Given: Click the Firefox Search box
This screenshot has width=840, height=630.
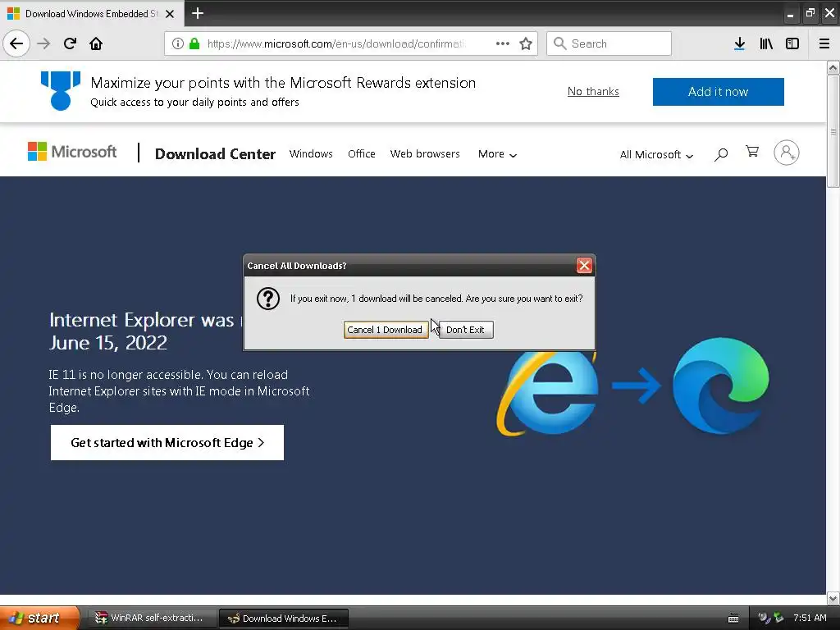Looking at the screenshot, I should [609, 43].
